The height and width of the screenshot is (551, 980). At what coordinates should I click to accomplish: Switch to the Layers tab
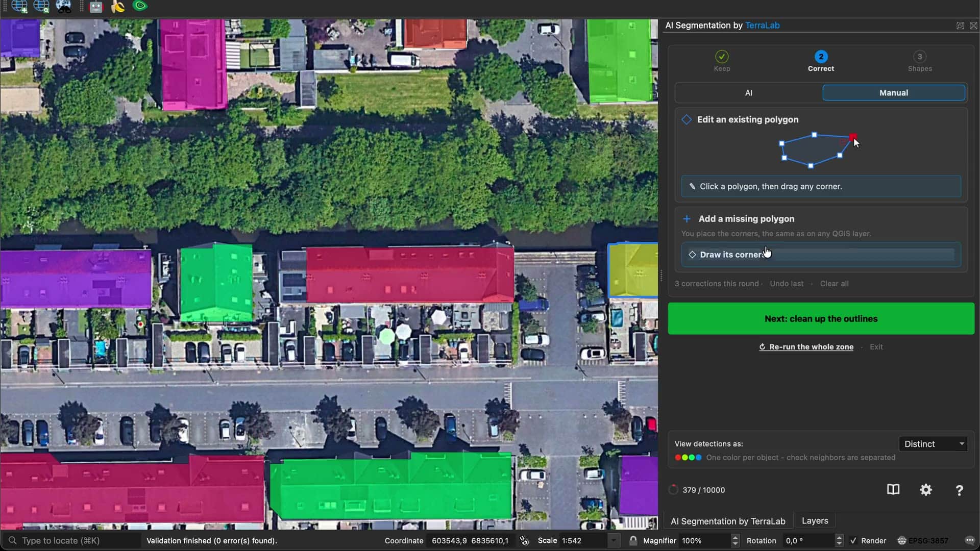coord(815,521)
